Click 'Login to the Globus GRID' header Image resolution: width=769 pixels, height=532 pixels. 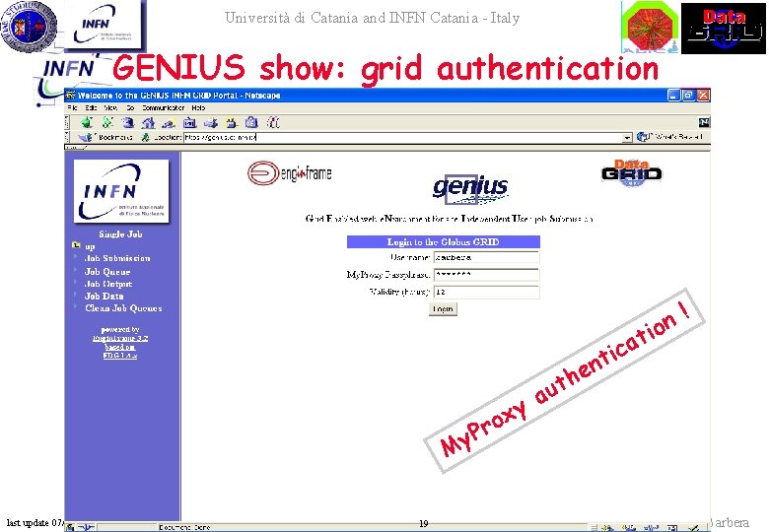click(x=444, y=242)
